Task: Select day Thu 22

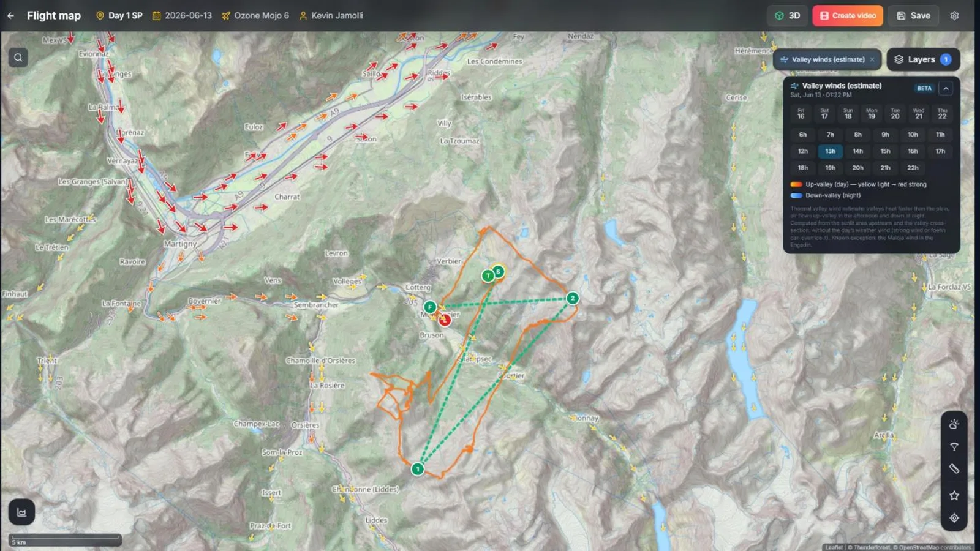Action: pyautogui.click(x=942, y=114)
